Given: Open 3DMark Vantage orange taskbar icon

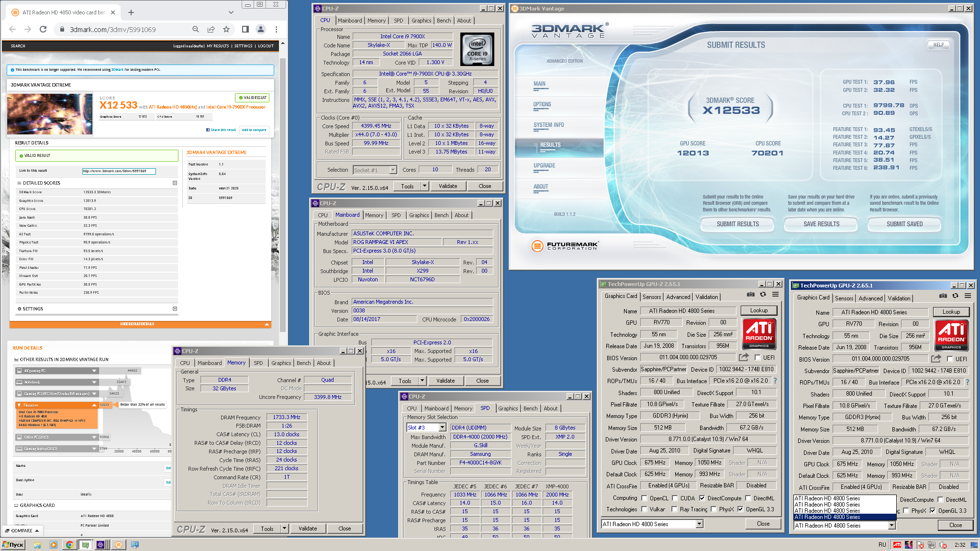Looking at the screenshot, I should [119, 545].
